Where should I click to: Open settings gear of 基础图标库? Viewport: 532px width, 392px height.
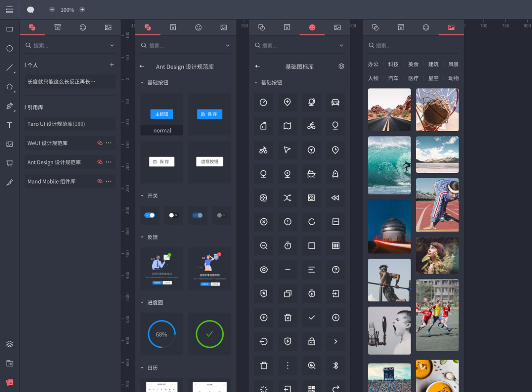pos(342,66)
